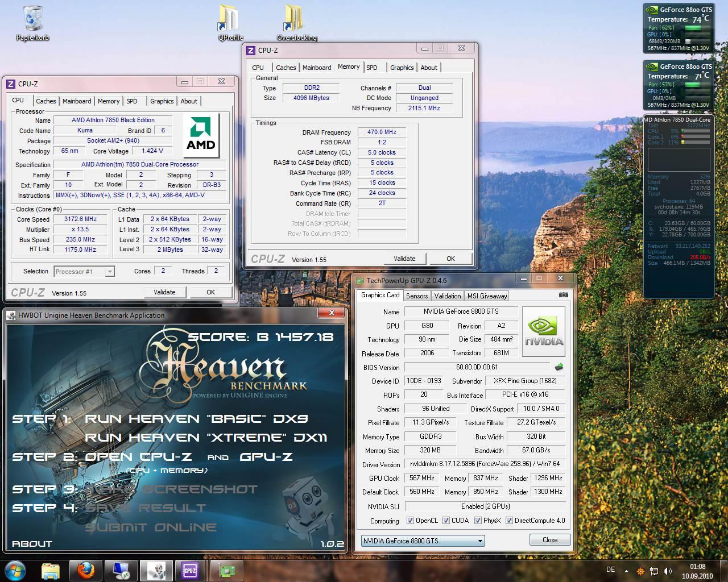The image size is (728, 582).
Task: Click Validate in CPU-Z processor window
Action: pyautogui.click(x=164, y=292)
